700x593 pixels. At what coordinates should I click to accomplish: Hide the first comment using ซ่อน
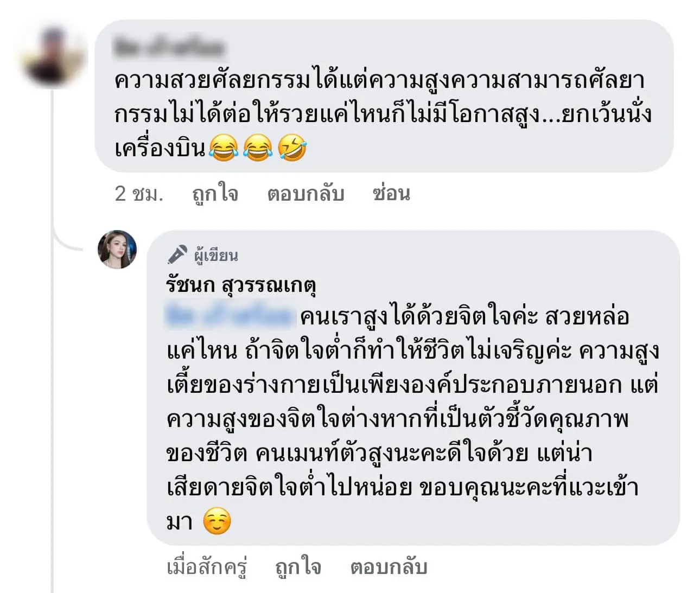pos(391,193)
